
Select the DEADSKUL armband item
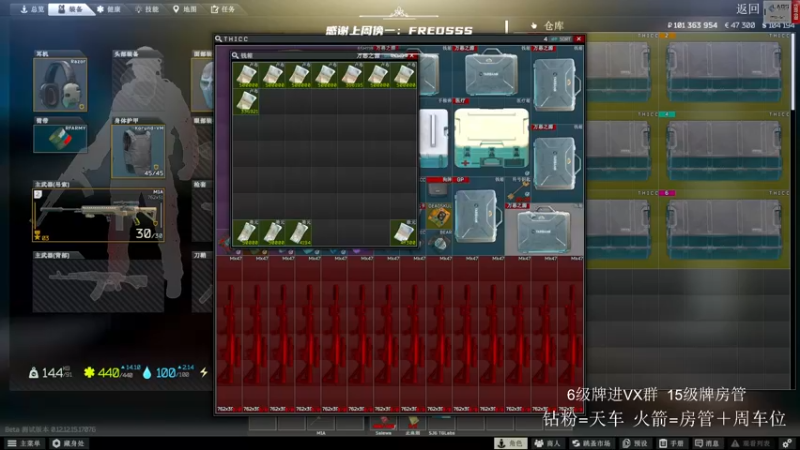439,216
